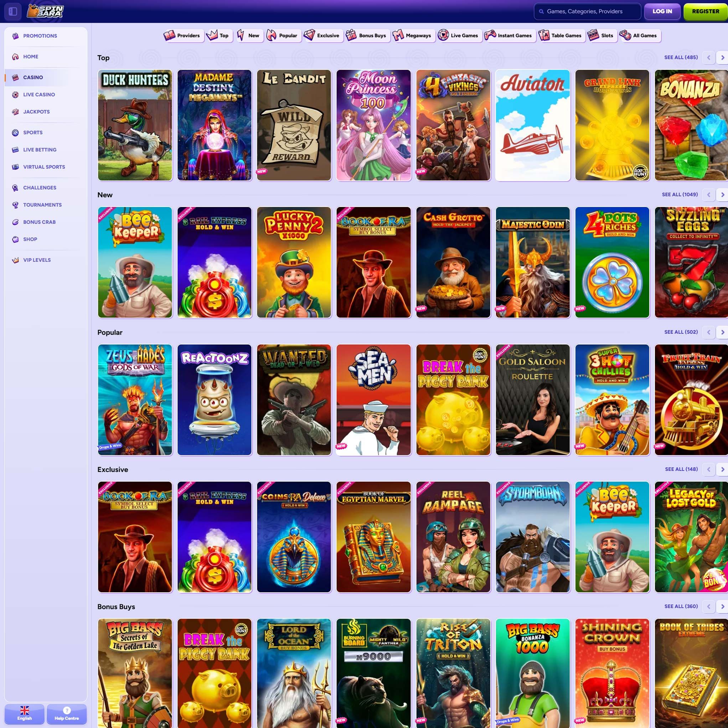Click the previous arrow in the Exclusive row
This screenshot has width=728, height=728.
pos(708,469)
